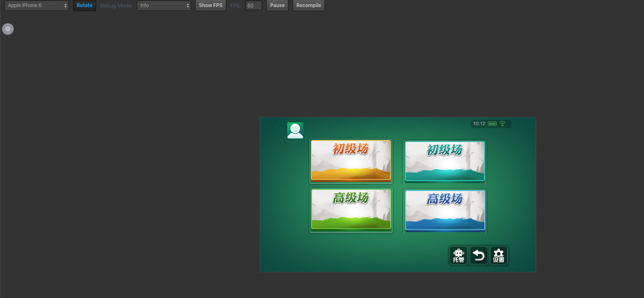The width and height of the screenshot is (644, 298).
Task: Open the 设置 settings gear icon
Action: pos(499,256)
